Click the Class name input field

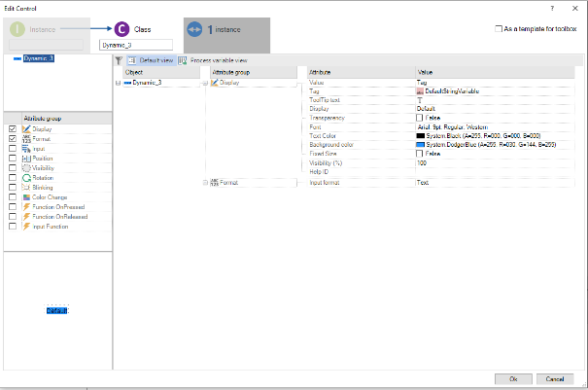(136, 45)
